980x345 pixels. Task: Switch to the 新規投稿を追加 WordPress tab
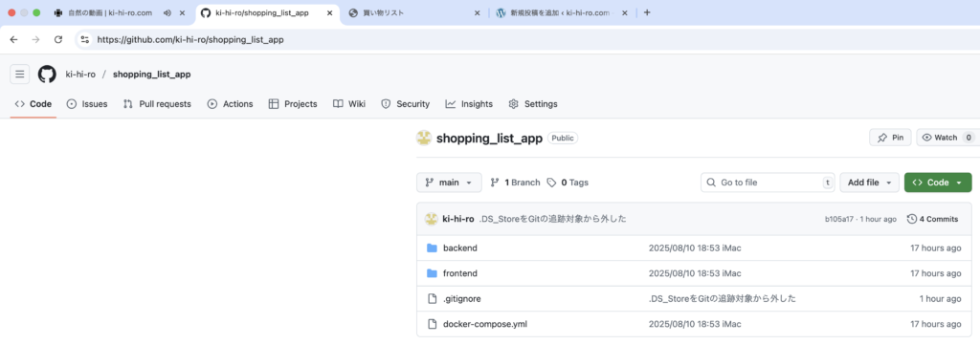561,12
